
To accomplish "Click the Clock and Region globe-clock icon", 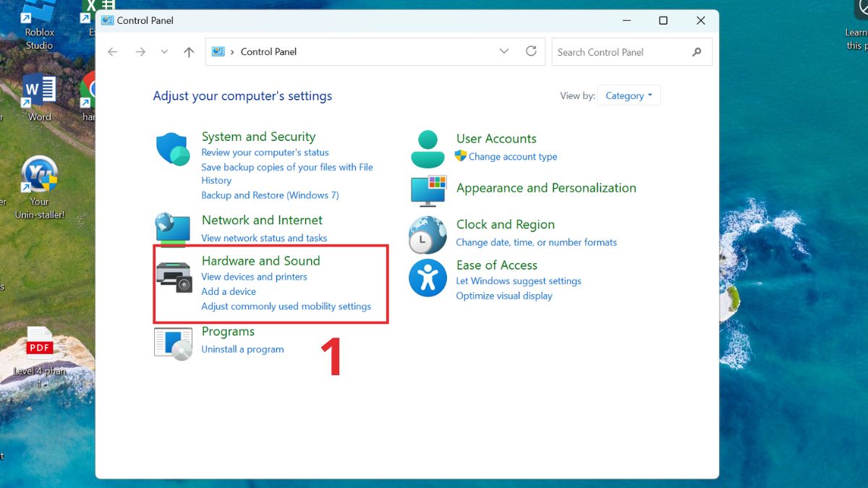I will point(427,234).
